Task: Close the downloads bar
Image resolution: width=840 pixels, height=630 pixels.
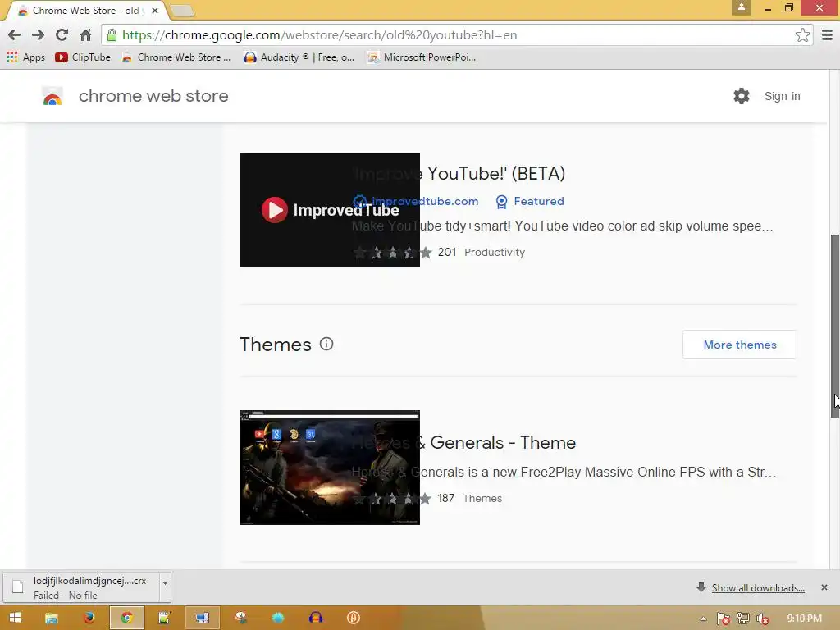Action: coord(824,587)
